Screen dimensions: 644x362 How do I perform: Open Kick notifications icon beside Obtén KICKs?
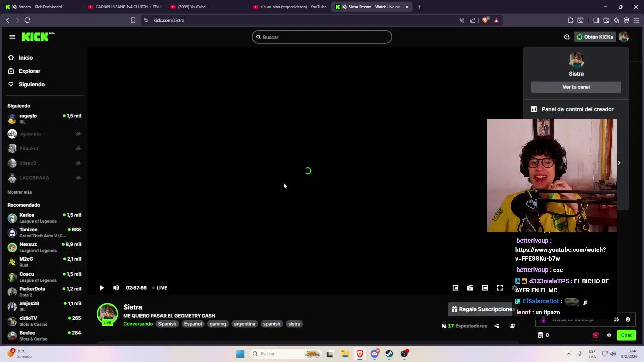point(567,37)
